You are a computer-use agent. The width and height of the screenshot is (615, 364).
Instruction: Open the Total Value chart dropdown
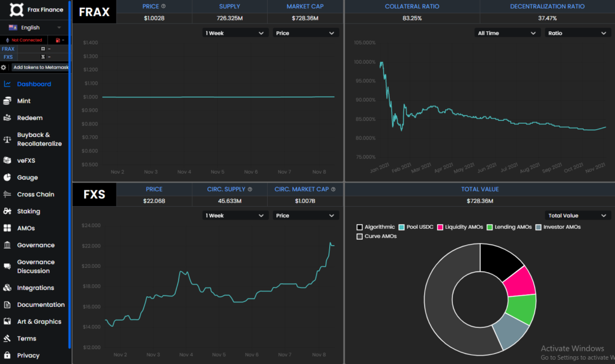(x=577, y=216)
